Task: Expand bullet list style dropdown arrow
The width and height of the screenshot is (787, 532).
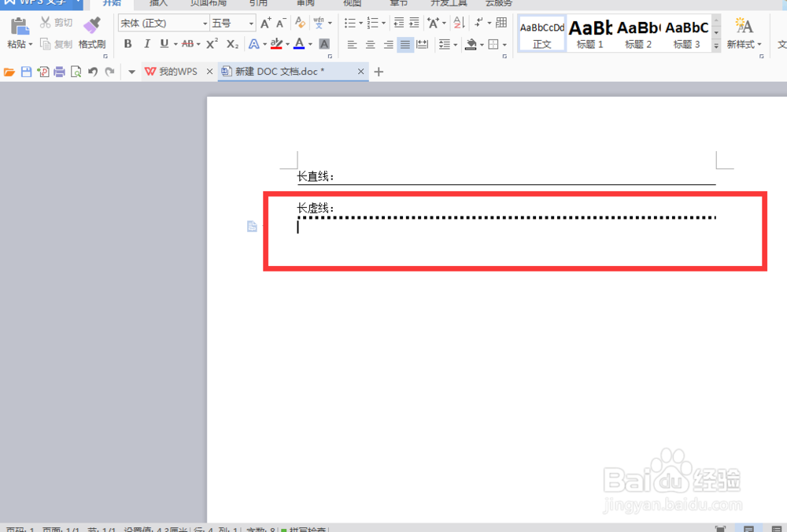Action: [361, 23]
